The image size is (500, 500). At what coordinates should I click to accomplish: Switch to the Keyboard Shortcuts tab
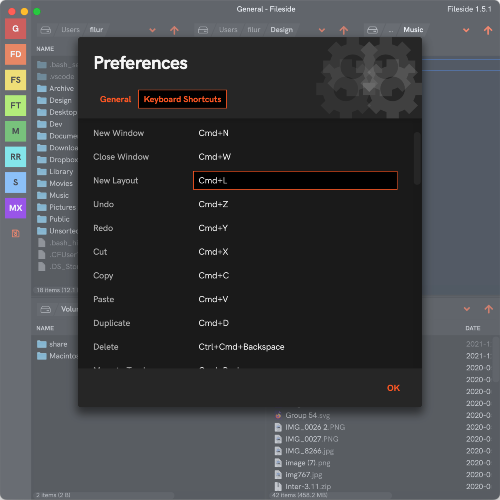click(x=182, y=99)
